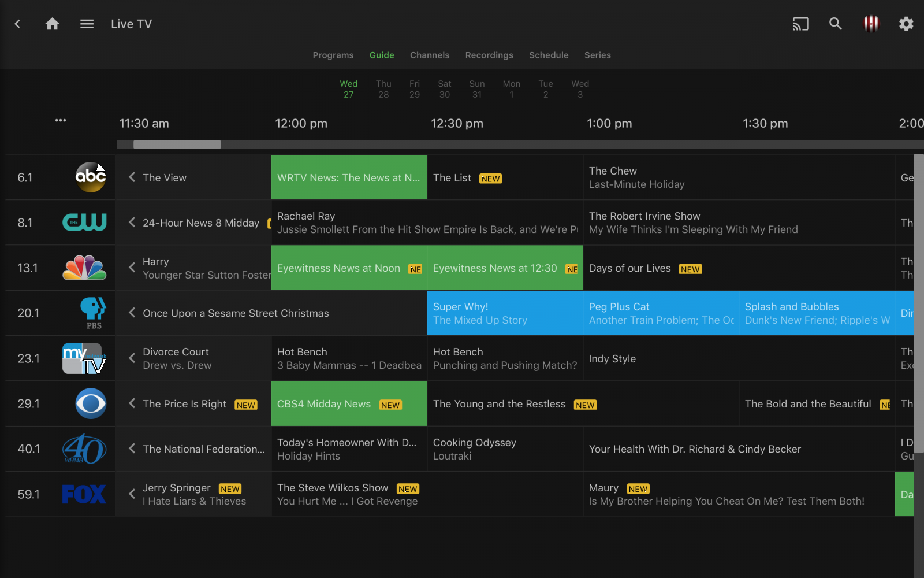Select Mon 1 in the date strip
Viewport: 924px width, 578px height.
coord(512,89)
